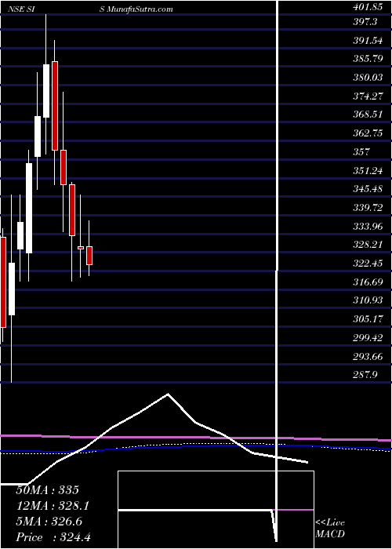Select the 12MA : 328.1 readout
The height and width of the screenshot is (549, 392).
pos(52,505)
